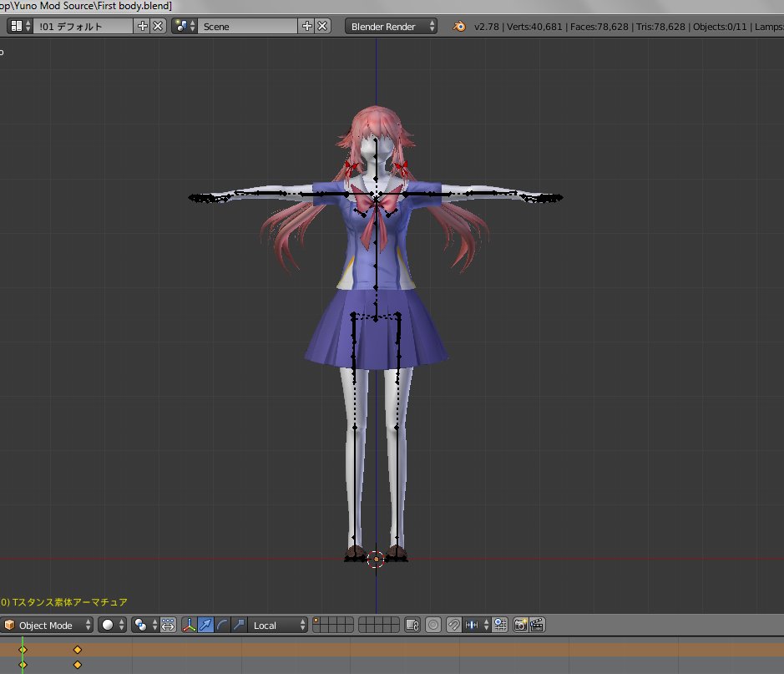Toggle lock camera and layers to scene
The width and height of the screenshot is (784, 674).
412,625
